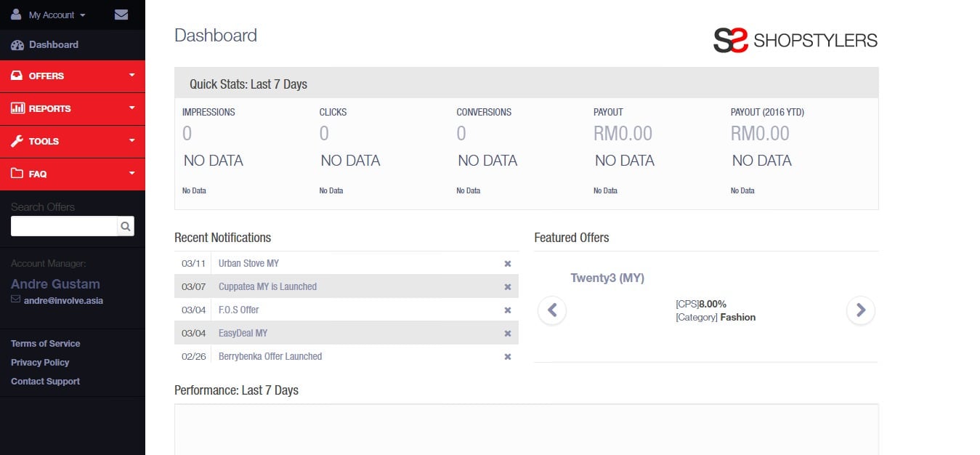Open the REPORTS sidebar menu
Image resolution: width=980 pixels, height=455 pixels.
[73, 108]
